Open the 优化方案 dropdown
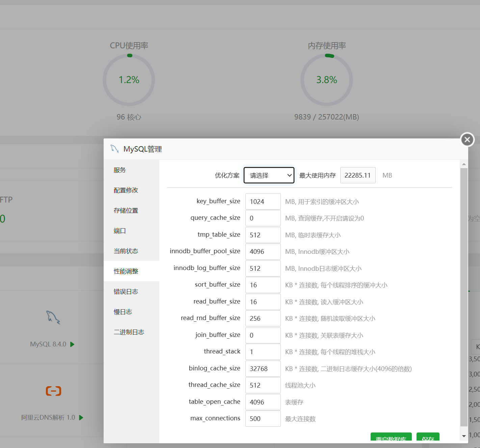 (269, 175)
